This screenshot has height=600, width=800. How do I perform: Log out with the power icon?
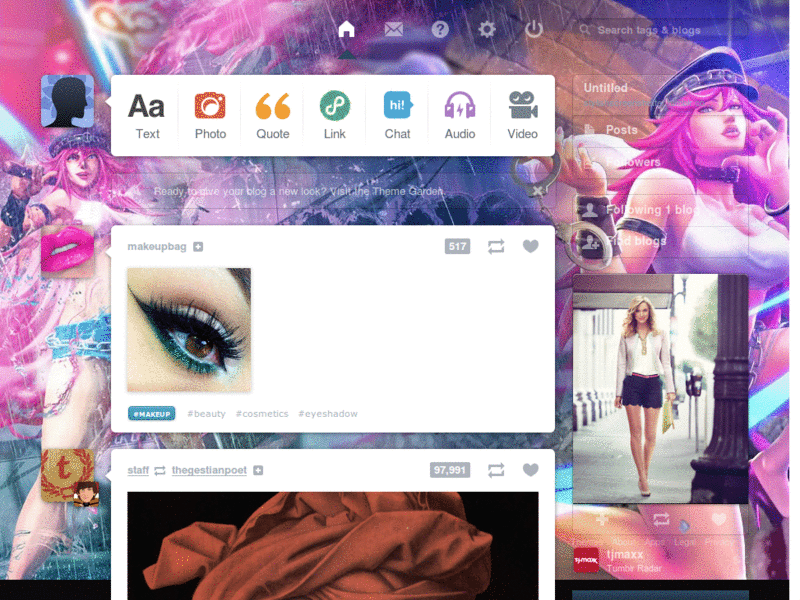tap(534, 29)
